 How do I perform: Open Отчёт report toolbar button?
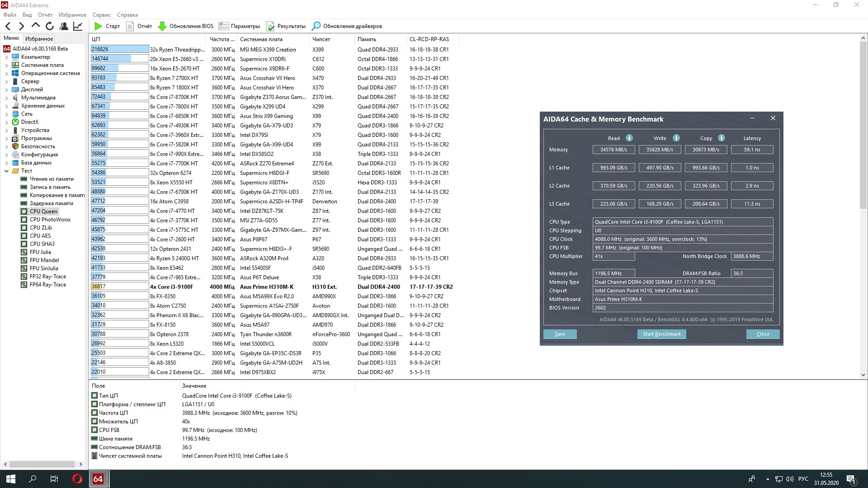[139, 26]
